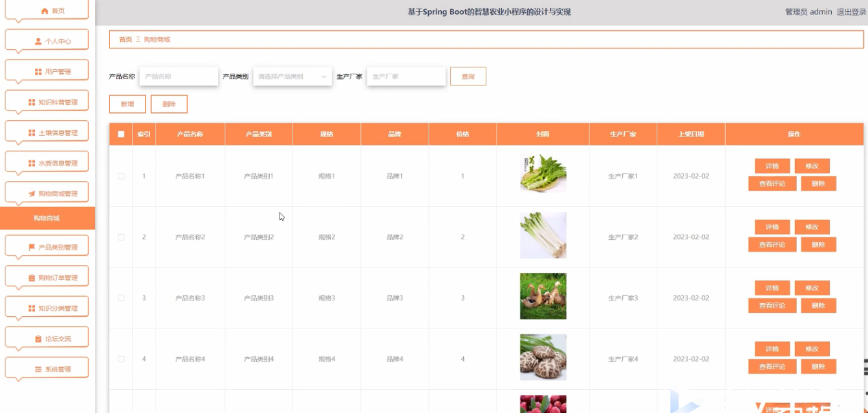Open 详情 for 产品名称3 row
Screen dimensions: 868x413
pos(772,288)
